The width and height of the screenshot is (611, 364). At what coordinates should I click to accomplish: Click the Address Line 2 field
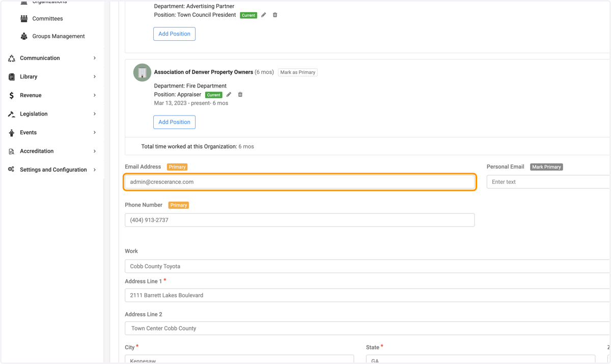point(367,328)
